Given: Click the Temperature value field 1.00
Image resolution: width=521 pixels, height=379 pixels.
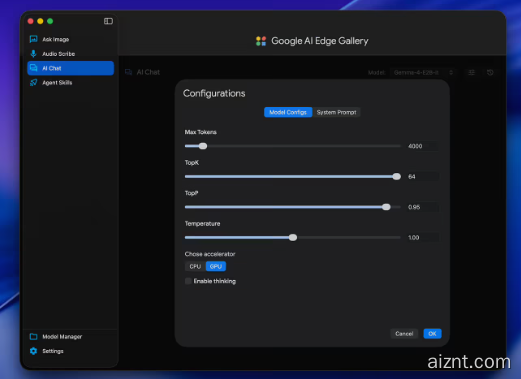Looking at the screenshot, I should click(422, 238).
